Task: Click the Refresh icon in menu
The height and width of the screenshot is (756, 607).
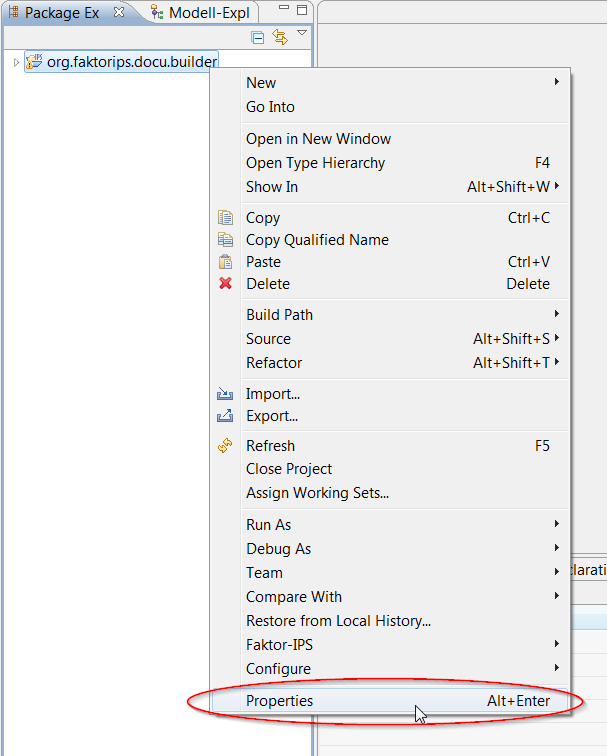Action: pyautogui.click(x=225, y=446)
